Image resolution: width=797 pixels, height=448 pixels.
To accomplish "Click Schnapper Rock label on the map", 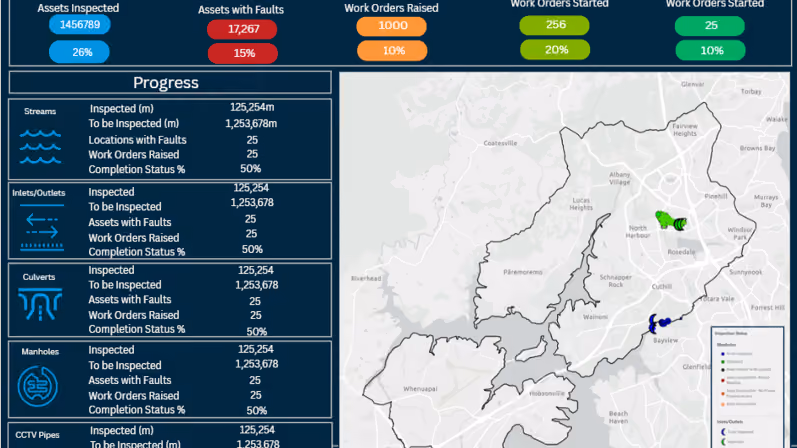I will pos(616,281).
